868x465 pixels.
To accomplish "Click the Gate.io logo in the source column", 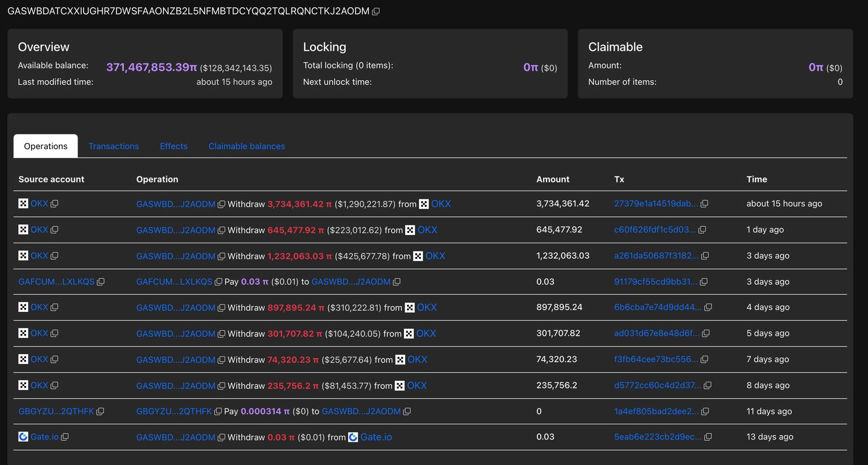I will (23, 437).
